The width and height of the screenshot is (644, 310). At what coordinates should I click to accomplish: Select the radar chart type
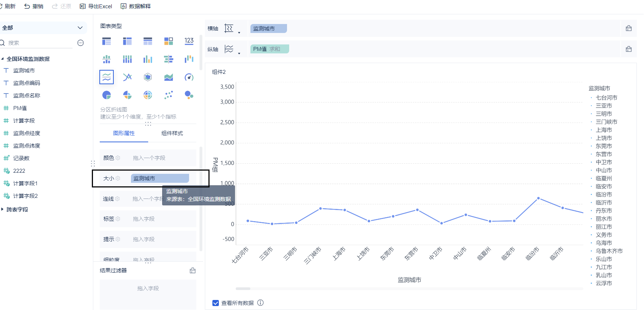pyautogui.click(x=148, y=77)
